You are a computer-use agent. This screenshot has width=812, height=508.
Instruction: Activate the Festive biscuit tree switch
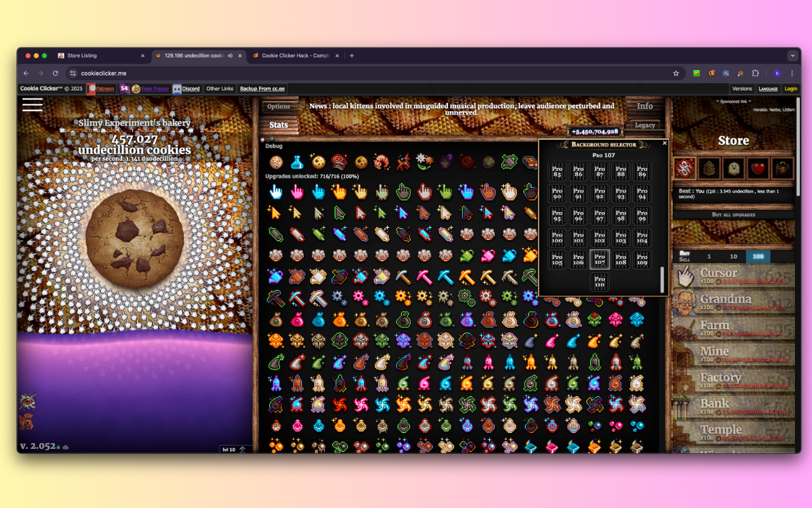709,168
